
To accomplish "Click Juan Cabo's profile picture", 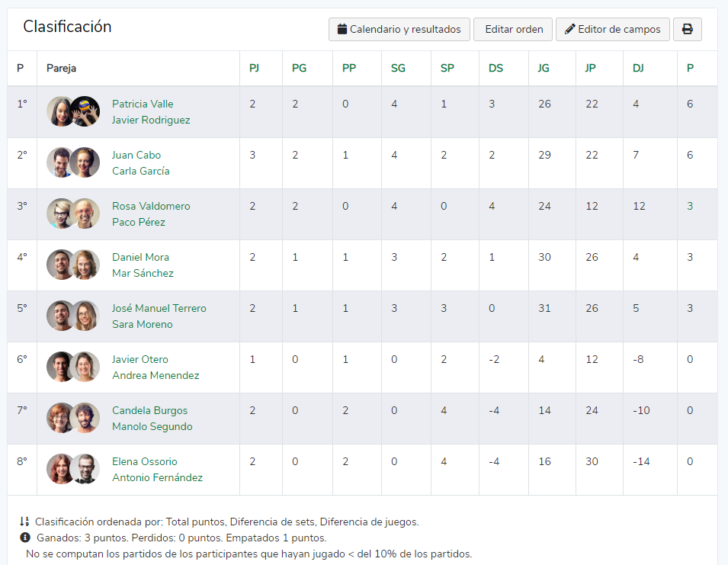I will pyautogui.click(x=60, y=162).
